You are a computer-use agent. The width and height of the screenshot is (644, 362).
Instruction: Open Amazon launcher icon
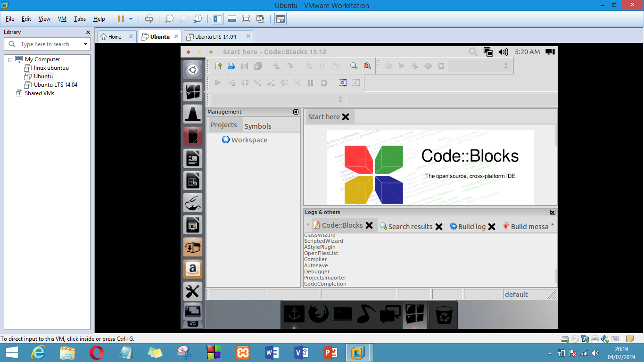192,269
